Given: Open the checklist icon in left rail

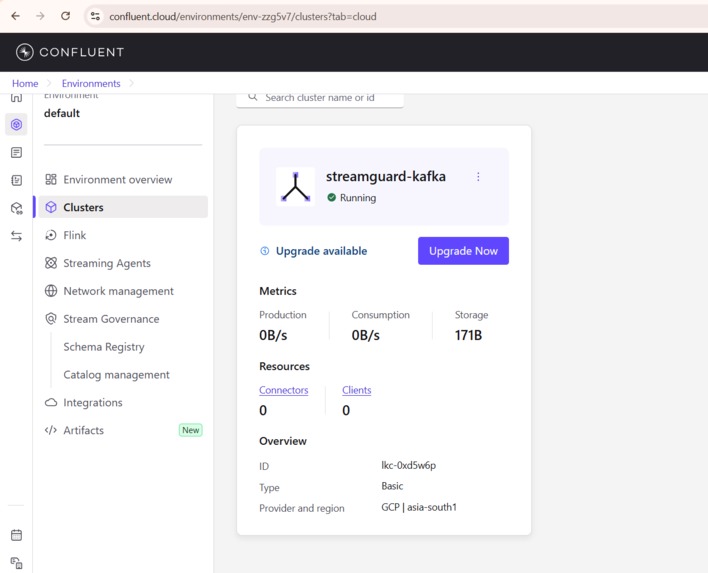Looking at the screenshot, I should point(16,181).
